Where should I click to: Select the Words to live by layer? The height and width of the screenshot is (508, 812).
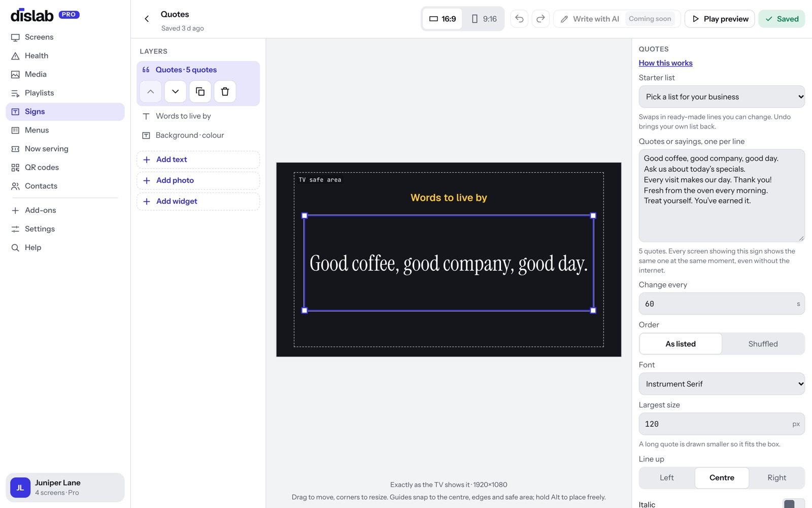click(x=198, y=116)
